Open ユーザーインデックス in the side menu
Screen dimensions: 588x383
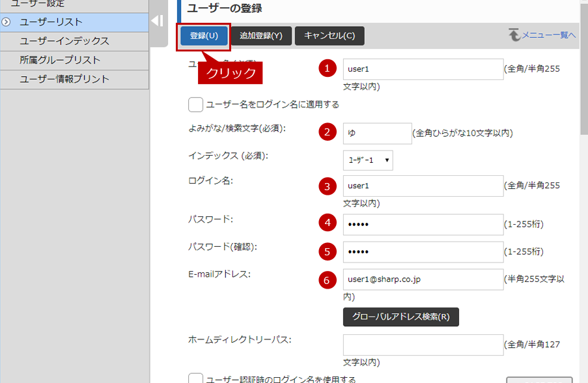click(74, 41)
